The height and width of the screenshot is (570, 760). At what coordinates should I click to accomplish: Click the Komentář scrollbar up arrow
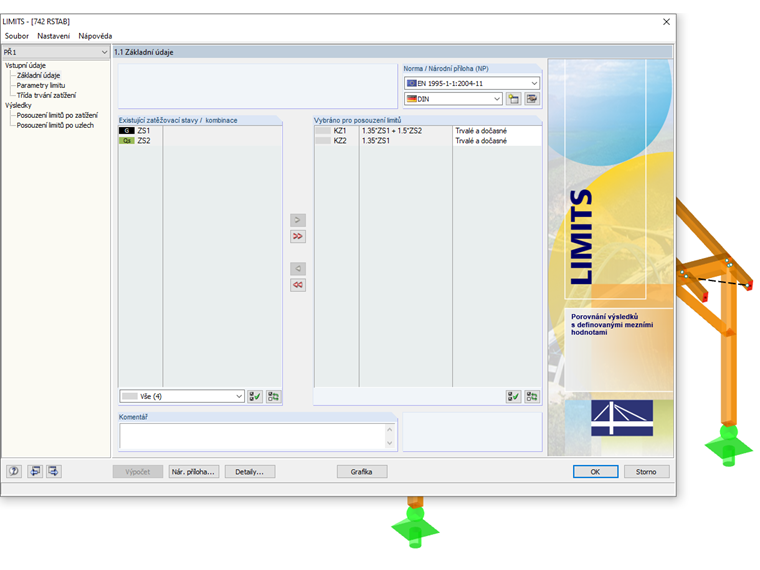390,429
